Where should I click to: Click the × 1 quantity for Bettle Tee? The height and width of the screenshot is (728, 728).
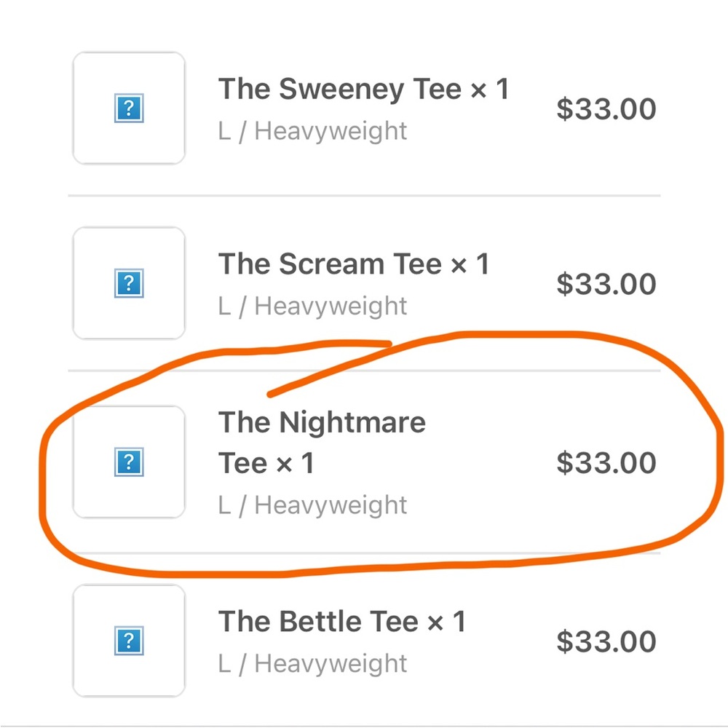tap(446, 622)
